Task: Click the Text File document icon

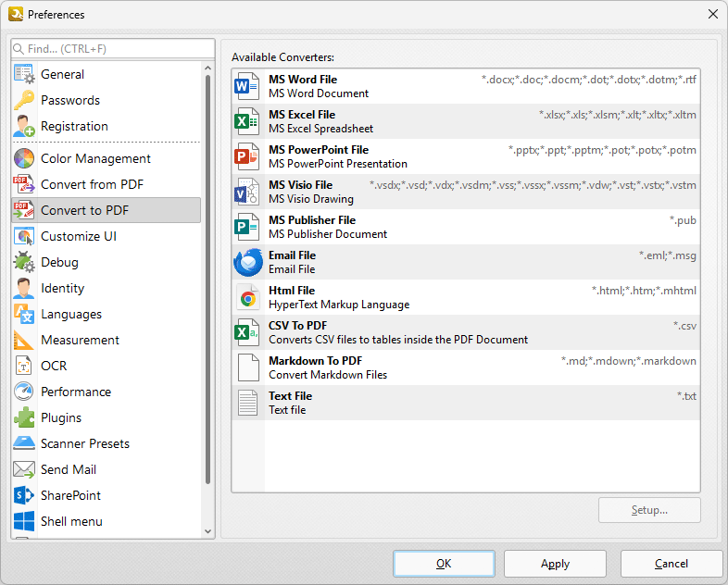Action: pos(248,403)
